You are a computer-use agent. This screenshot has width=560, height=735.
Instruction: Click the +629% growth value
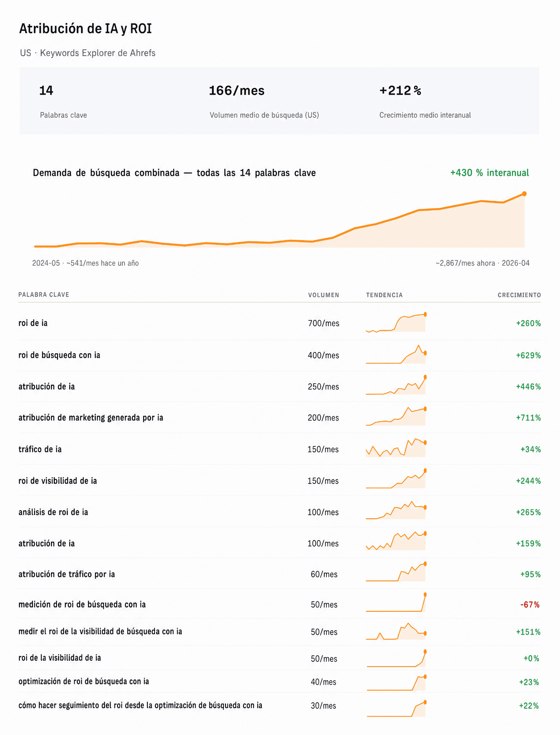point(528,355)
